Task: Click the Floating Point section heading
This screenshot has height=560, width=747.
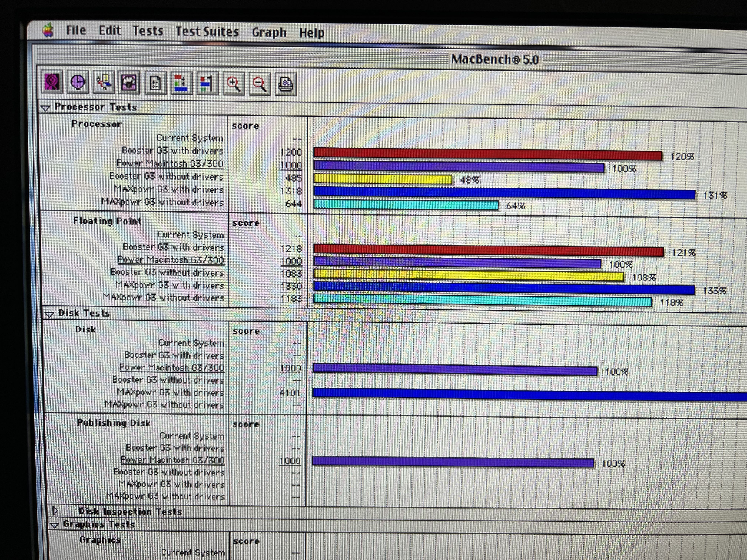Action: click(107, 221)
